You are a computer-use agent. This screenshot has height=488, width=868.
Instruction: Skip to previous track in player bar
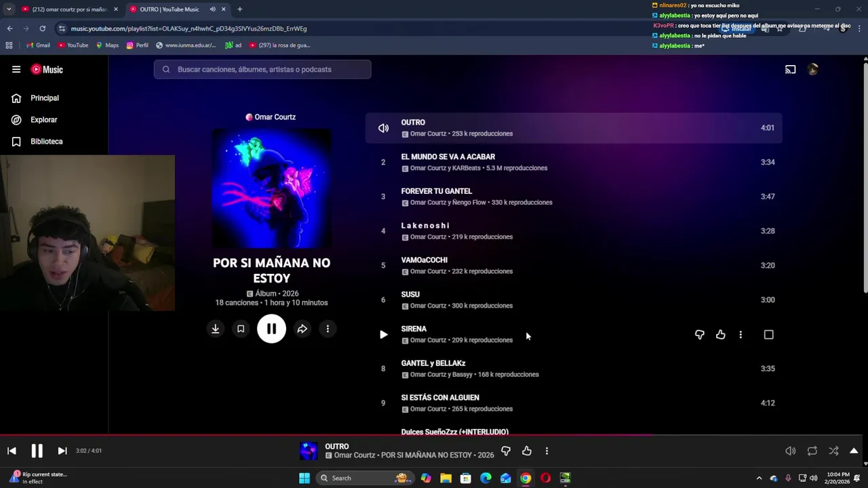coord(12,451)
